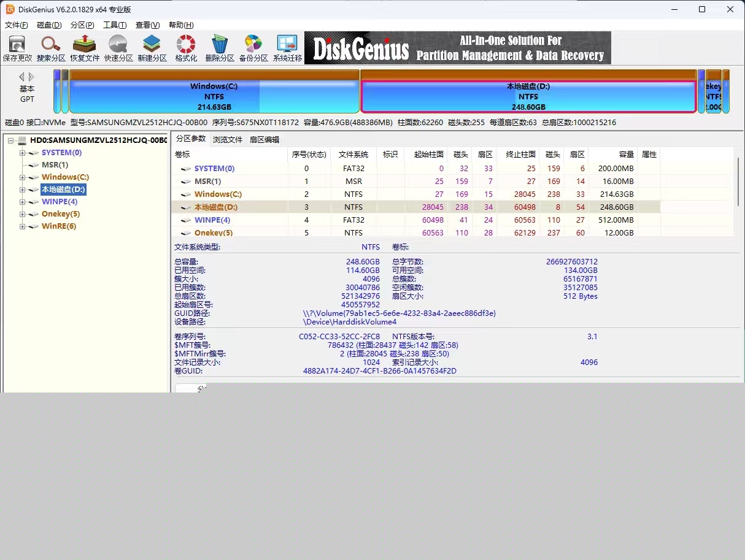The image size is (745, 560).
Task: Click the Onekey partition block in disk map
Action: point(713,91)
